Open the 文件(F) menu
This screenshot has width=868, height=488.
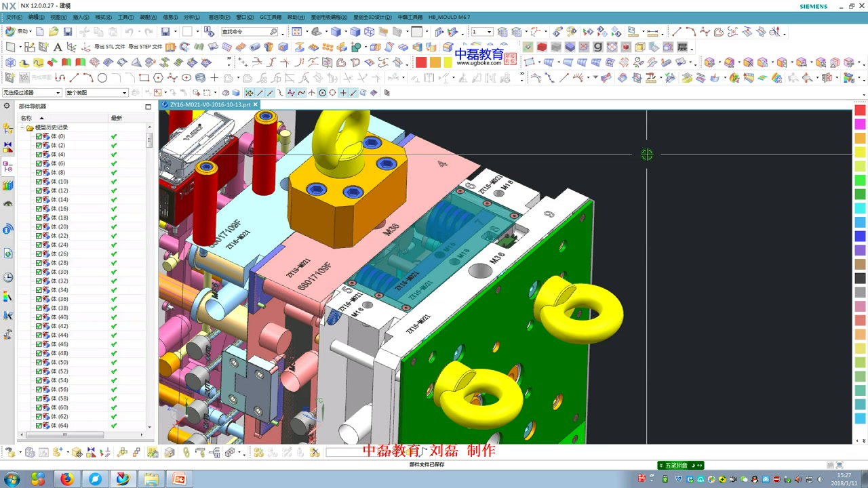click(14, 17)
